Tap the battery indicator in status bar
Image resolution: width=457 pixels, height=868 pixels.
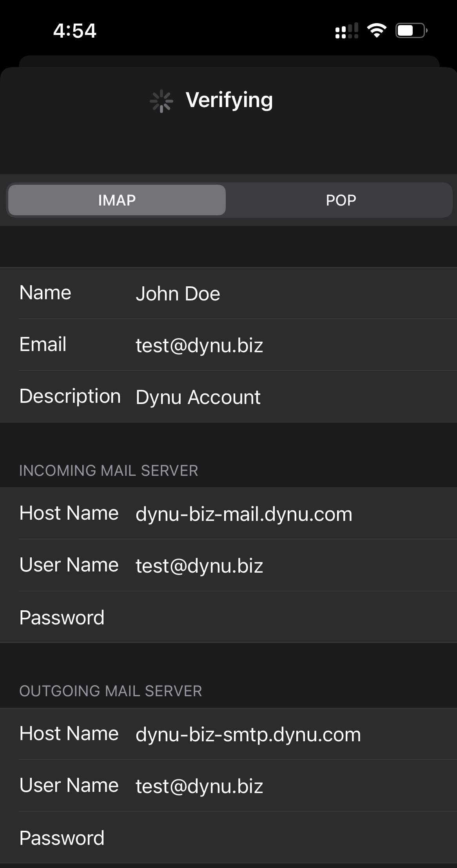tap(411, 30)
